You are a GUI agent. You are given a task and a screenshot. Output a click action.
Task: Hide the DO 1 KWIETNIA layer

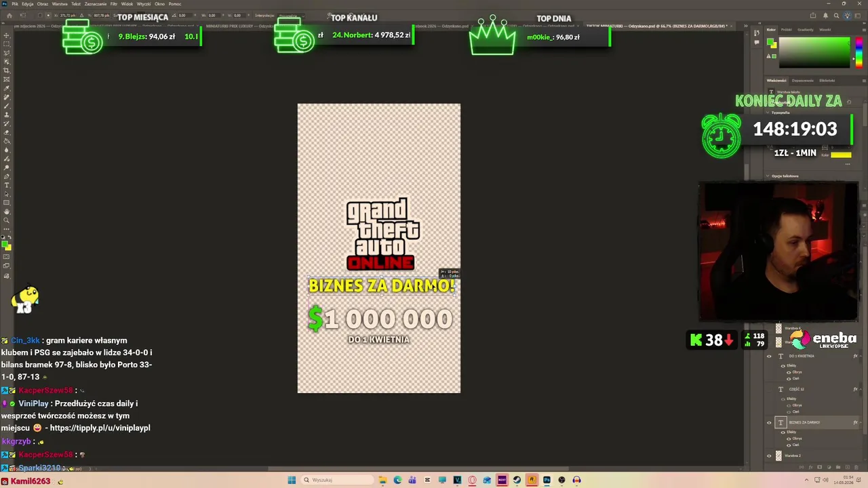pyautogui.click(x=769, y=356)
